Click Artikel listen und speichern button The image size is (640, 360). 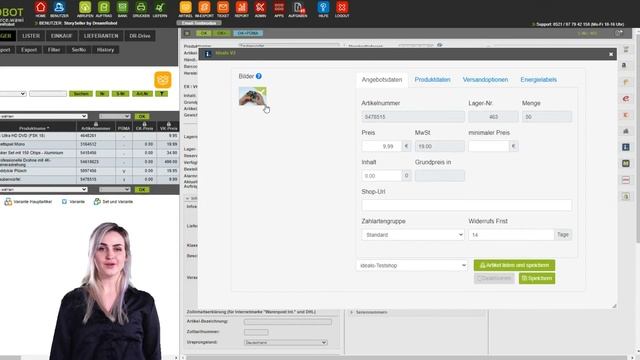[514, 265]
